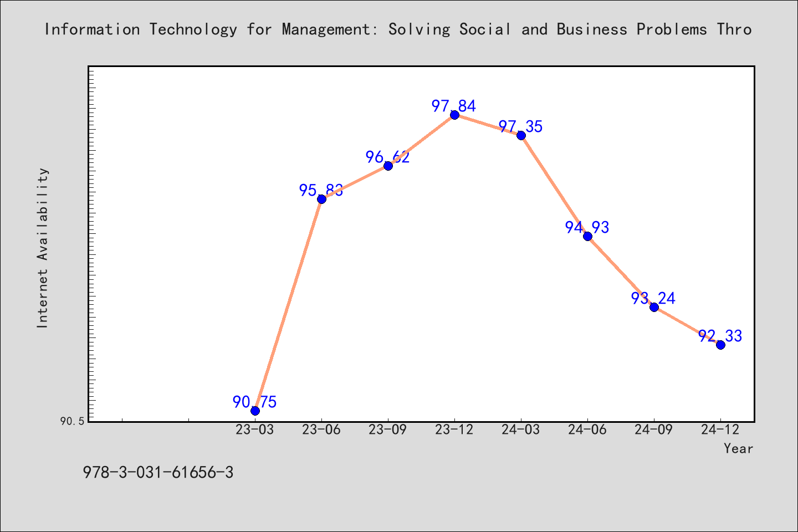Click the 24-12 x-axis tick label

720,430
